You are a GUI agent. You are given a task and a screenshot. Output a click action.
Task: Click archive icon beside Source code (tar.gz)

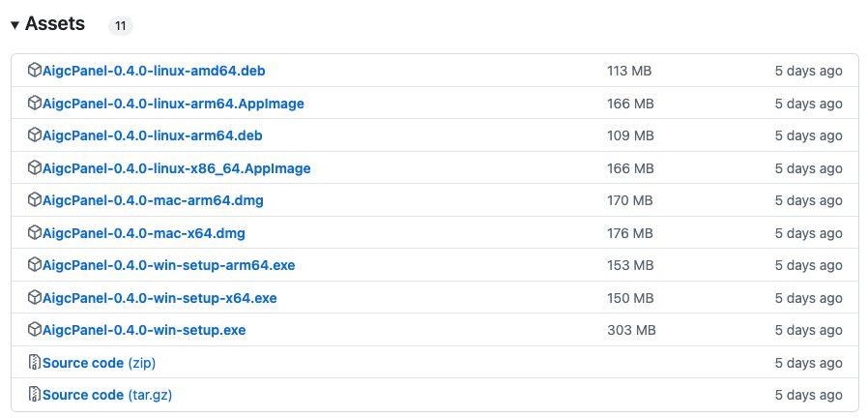35,395
